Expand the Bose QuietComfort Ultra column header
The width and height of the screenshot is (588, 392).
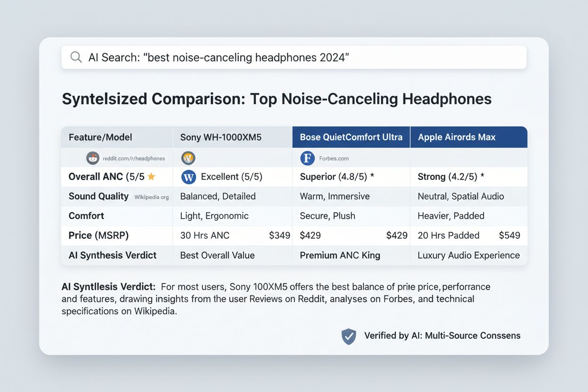click(x=351, y=137)
